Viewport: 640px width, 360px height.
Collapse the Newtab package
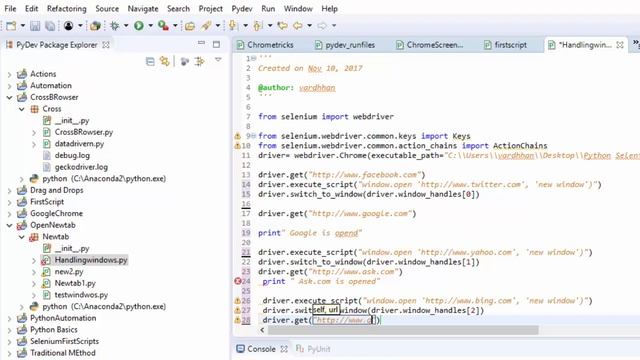point(22,237)
